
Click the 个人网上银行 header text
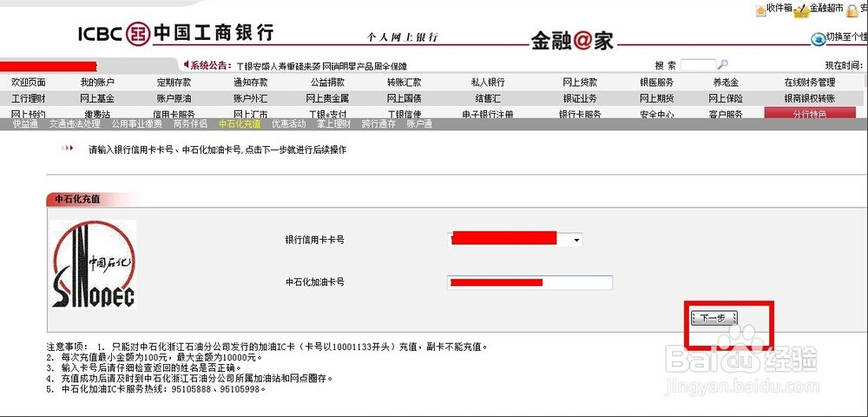point(403,37)
